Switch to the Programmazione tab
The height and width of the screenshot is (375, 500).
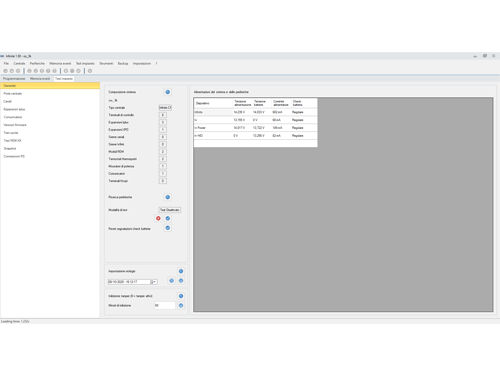click(14, 79)
